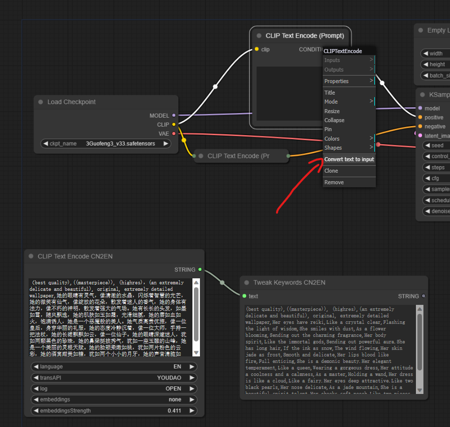Collapse the Load Checkpoint node via its dot
450x427 pixels.
click(x=41, y=102)
